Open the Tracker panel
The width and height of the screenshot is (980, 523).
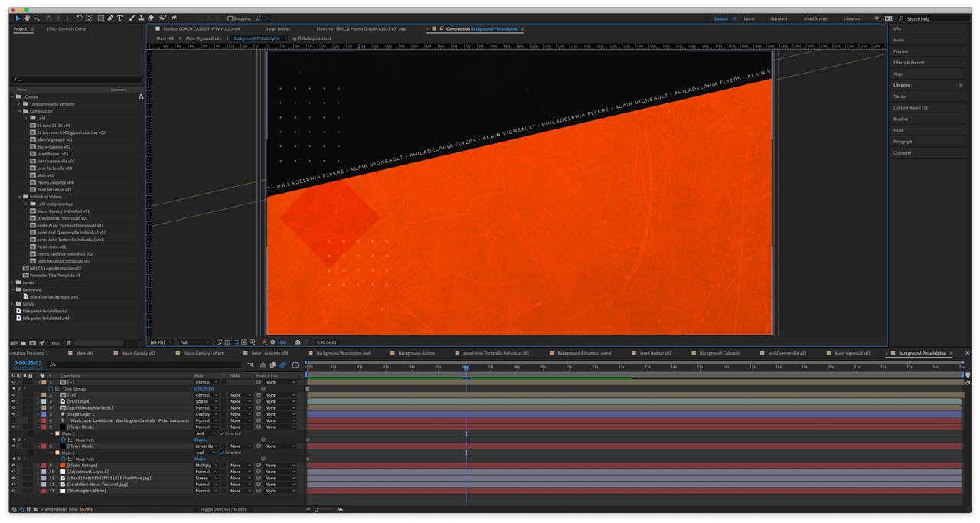coord(900,96)
